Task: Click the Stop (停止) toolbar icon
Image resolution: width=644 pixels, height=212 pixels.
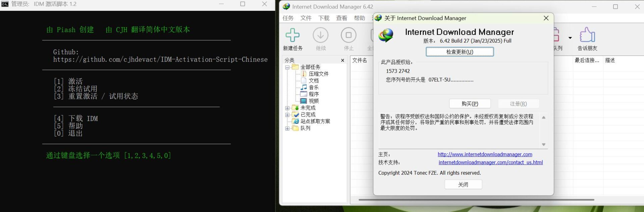Action: click(348, 35)
